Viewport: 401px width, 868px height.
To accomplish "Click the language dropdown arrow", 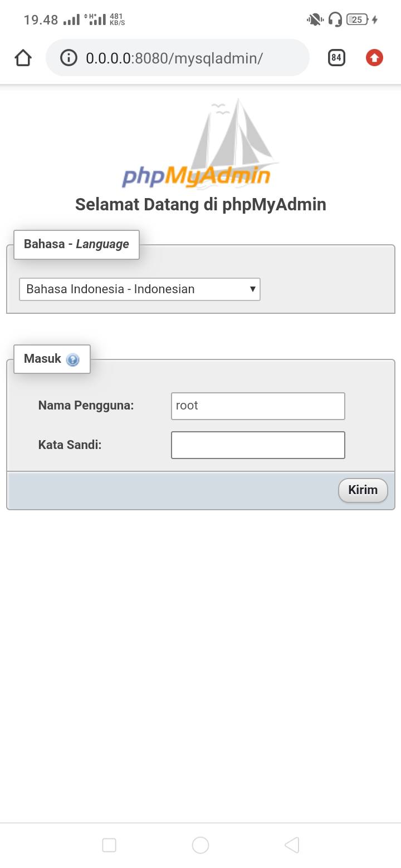I will pos(252,289).
